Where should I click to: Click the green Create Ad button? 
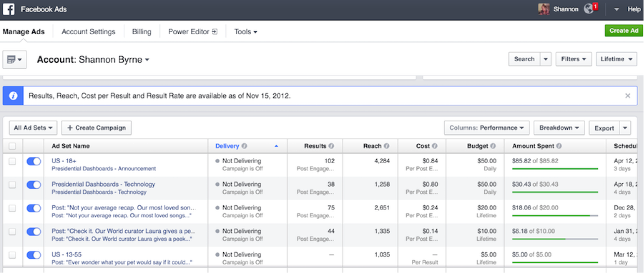(624, 31)
